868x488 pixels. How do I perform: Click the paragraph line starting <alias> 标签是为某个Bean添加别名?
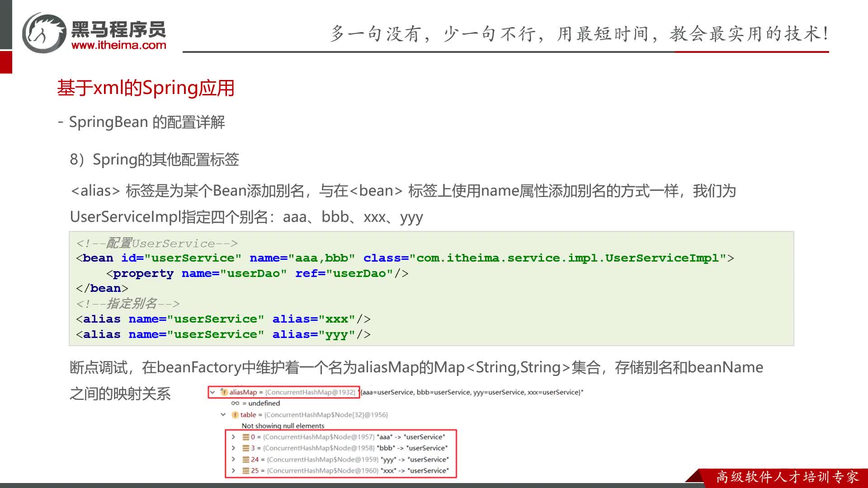point(404,191)
